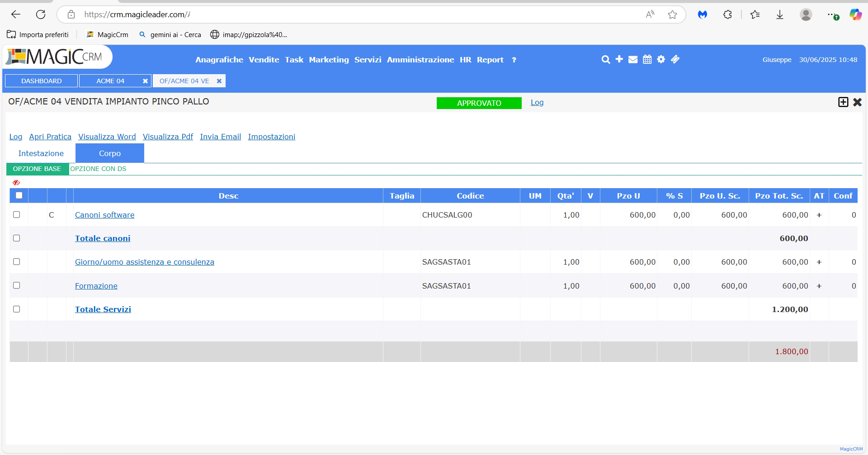The height and width of the screenshot is (455, 868).
Task: Toggle the select-all checkbox in table header
Action: (19, 195)
